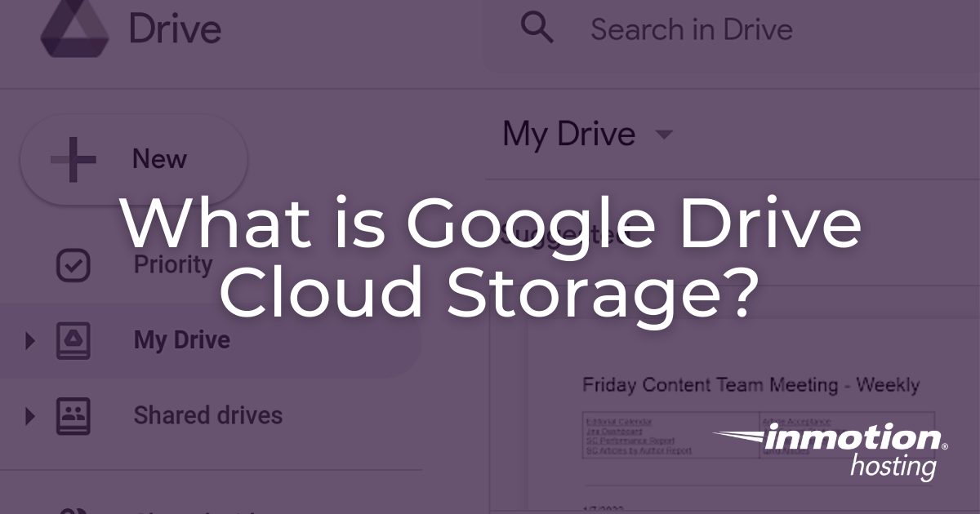This screenshot has height=514, width=980.
Task: Click the Google Drive triangle logo
Action: 74,29
